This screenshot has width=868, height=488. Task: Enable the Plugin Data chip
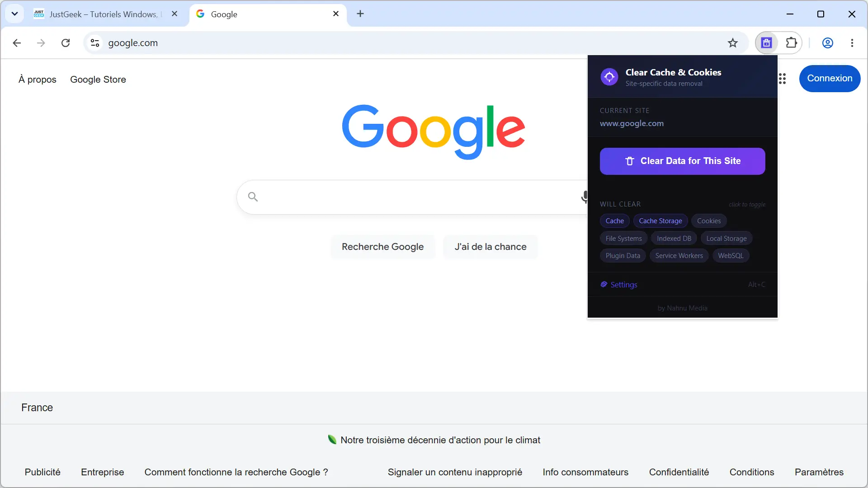tap(623, 256)
